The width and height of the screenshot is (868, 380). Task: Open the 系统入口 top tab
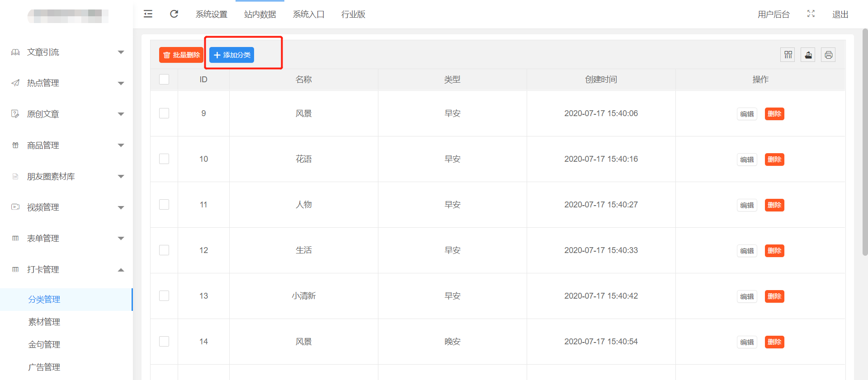pyautogui.click(x=309, y=14)
